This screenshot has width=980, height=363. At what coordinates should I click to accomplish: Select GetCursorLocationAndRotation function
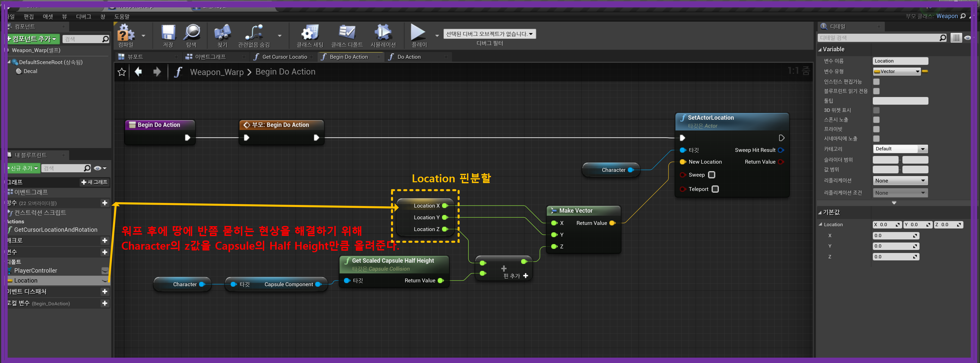(x=56, y=230)
